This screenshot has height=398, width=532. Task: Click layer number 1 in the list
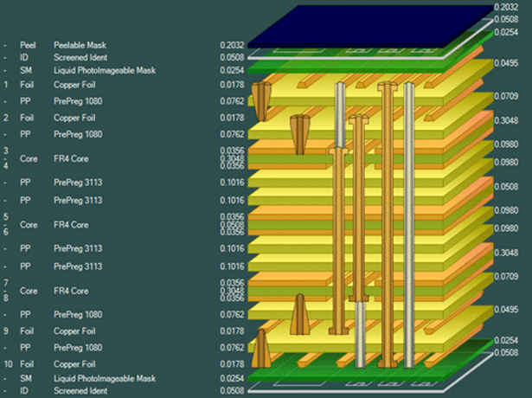point(6,85)
